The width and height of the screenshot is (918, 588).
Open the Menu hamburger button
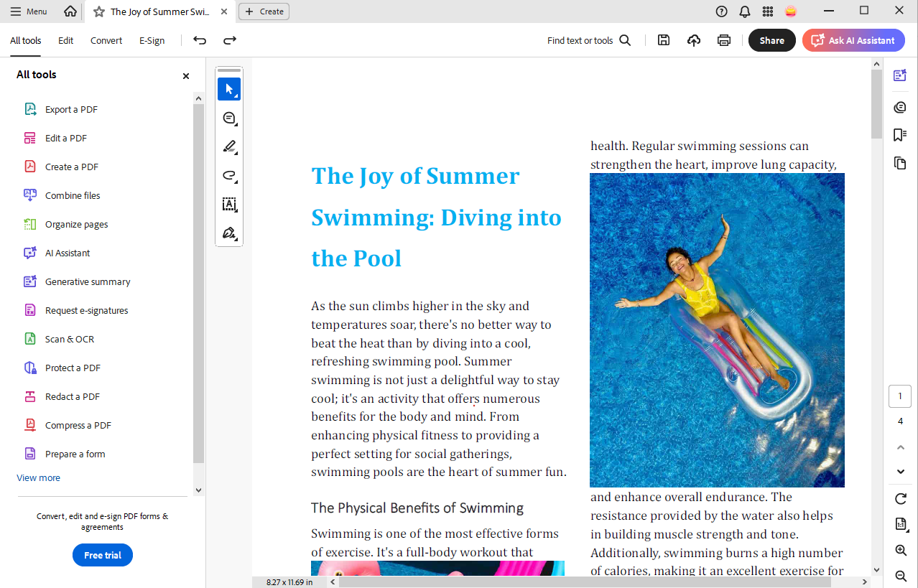point(29,11)
